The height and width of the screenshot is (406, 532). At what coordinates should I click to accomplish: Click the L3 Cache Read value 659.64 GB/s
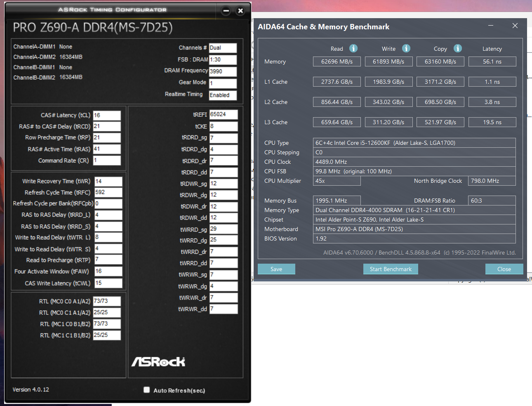[337, 122]
